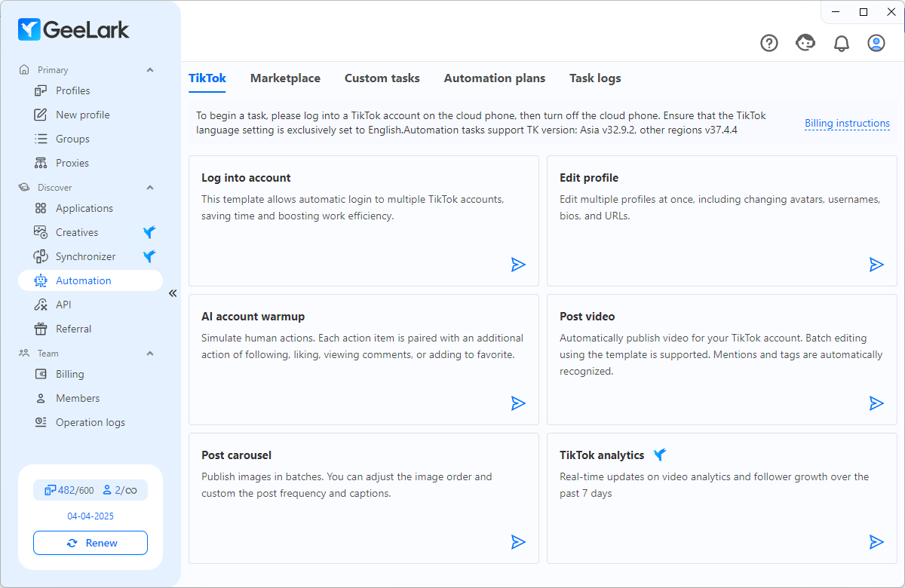Click the GeeLark logo
Viewport: 905px width, 588px height.
(73, 29)
